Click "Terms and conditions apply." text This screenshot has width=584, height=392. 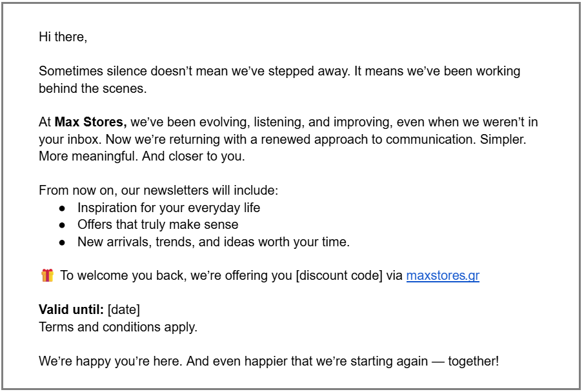tap(118, 327)
